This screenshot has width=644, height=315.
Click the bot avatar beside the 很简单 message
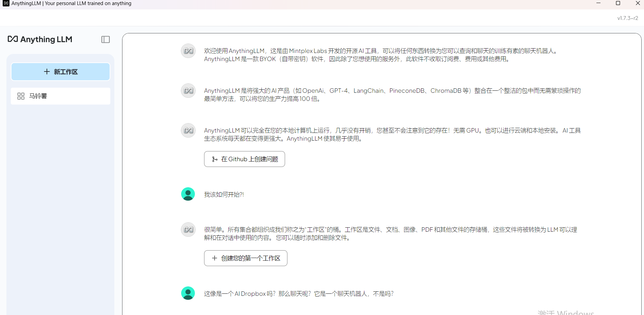[x=188, y=230]
